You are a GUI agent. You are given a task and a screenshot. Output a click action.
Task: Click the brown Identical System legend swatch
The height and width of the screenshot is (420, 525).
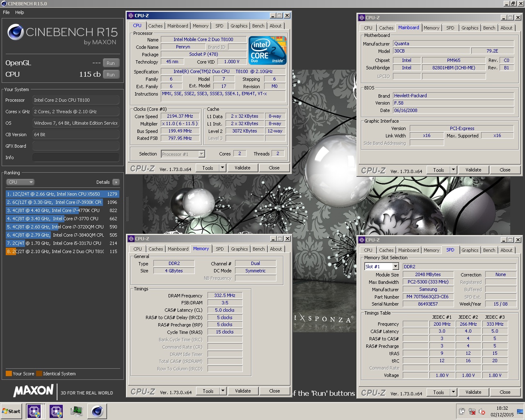[x=39, y=374]
